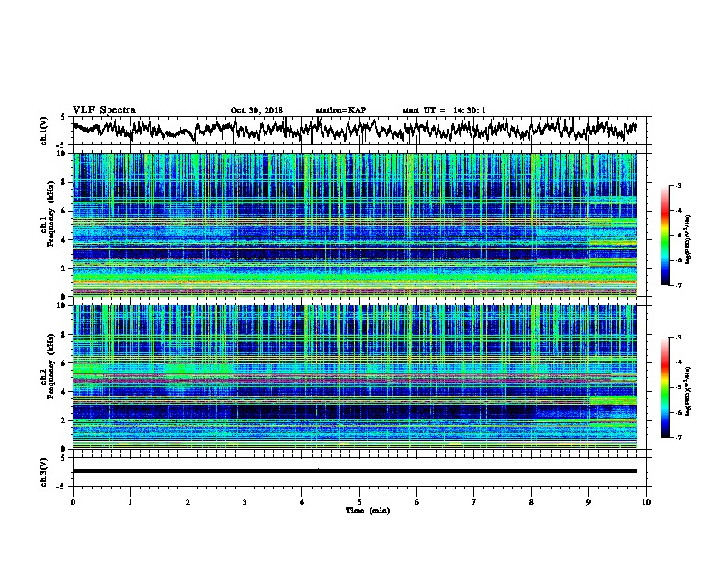Click the time axis tick label "0"
Viewport: 728px width, 563px height.
coord(73,502)
